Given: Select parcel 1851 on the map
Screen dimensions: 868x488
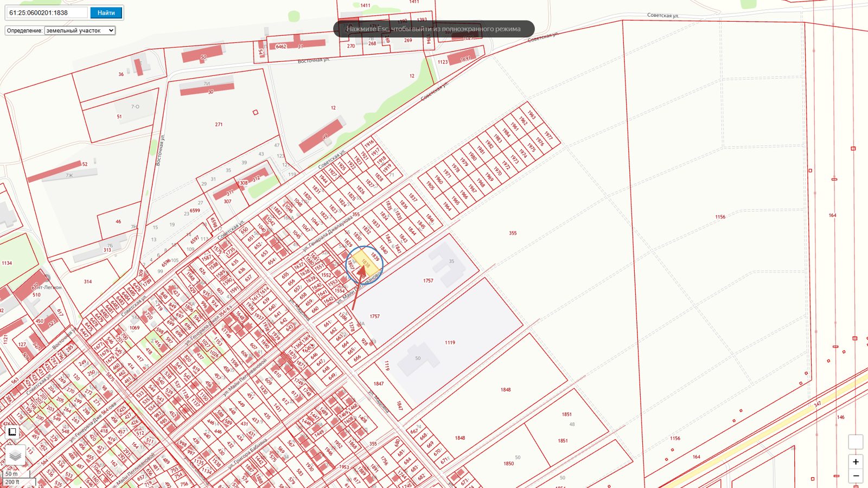Looking at the screenshot, I should (x=566, y=414).
